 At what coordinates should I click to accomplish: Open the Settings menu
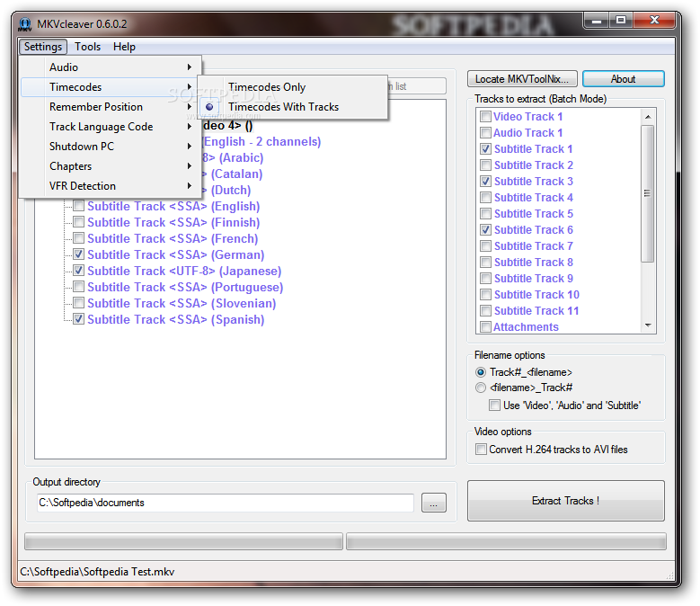[43, 47]
